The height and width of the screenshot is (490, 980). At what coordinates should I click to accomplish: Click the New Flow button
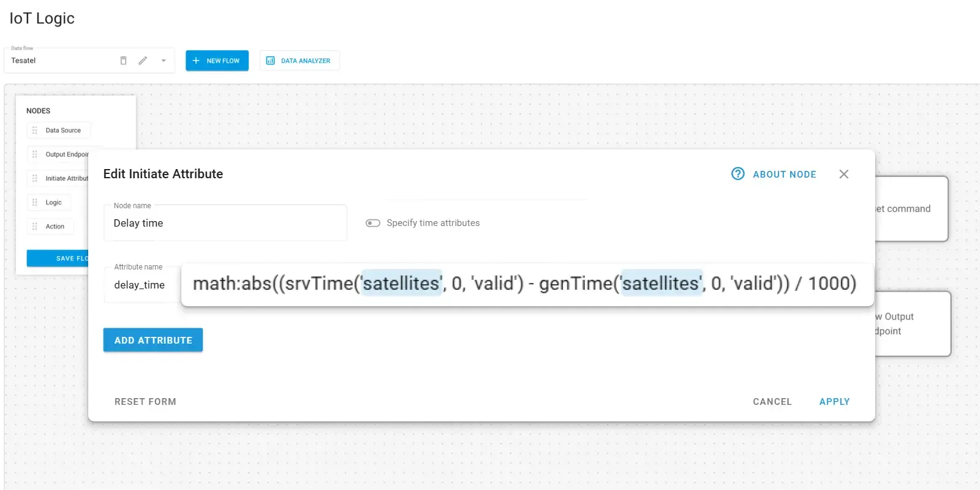[217, 61]
